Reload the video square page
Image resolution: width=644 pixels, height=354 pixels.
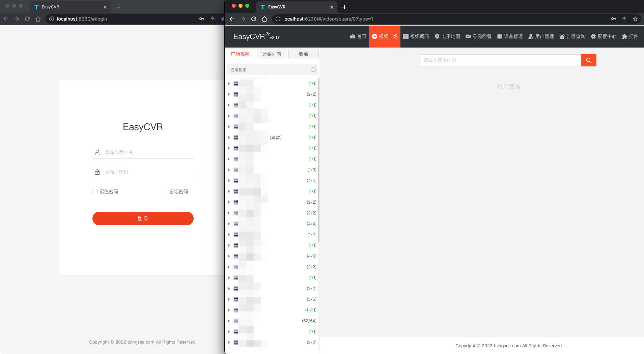[254, 19]
